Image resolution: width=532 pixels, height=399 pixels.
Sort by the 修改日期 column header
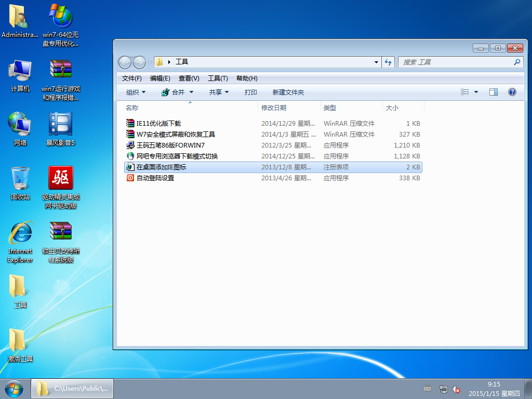(x=274, y=108)
